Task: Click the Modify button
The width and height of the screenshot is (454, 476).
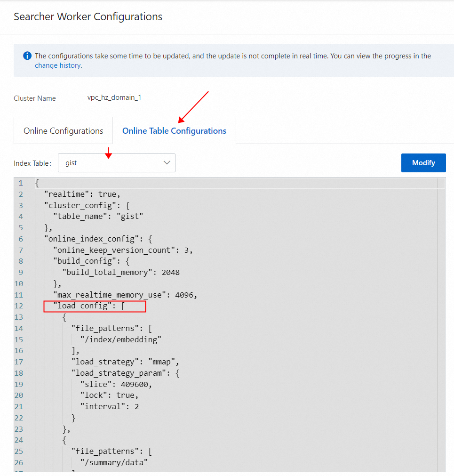Action: [423, 163]
